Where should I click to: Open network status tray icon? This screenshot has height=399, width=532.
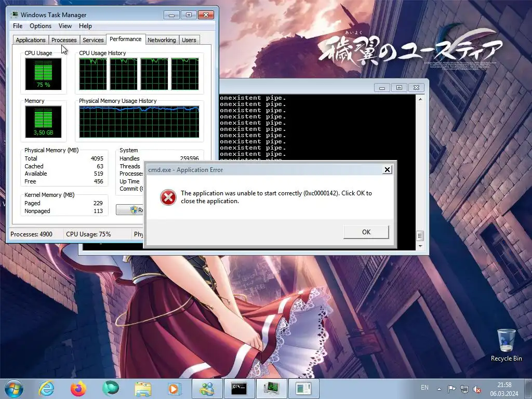point(464,389)
